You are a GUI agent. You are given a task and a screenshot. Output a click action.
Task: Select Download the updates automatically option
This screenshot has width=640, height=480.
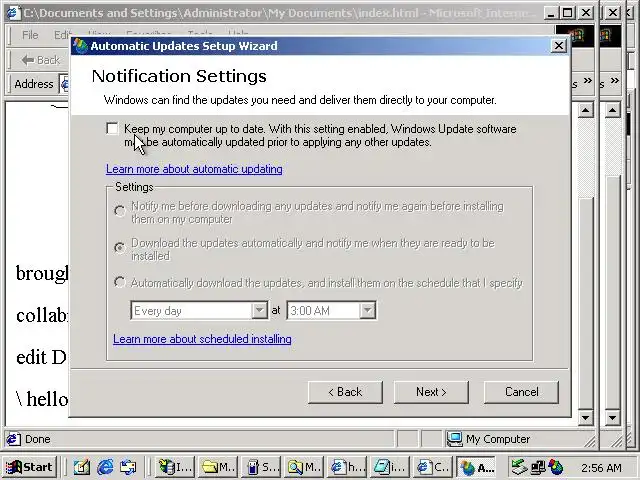[120, 247]
